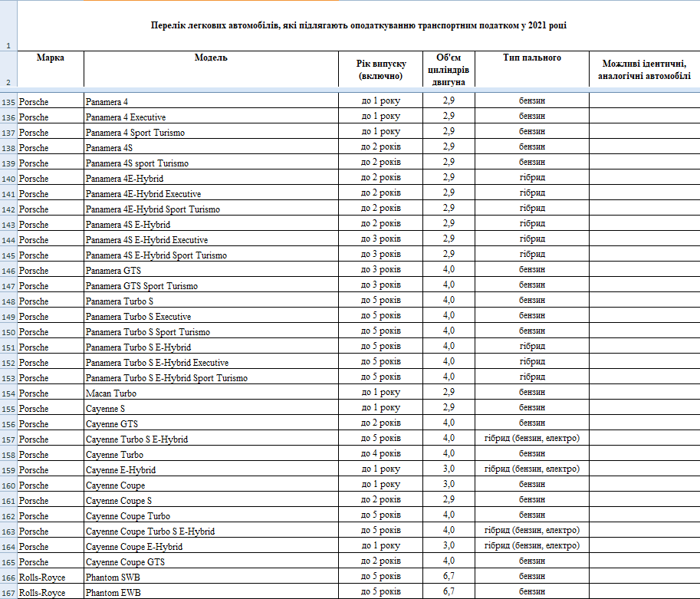Click the "Модель" header cell
This screenshot has width=700, height=599.
pos(211,70)
